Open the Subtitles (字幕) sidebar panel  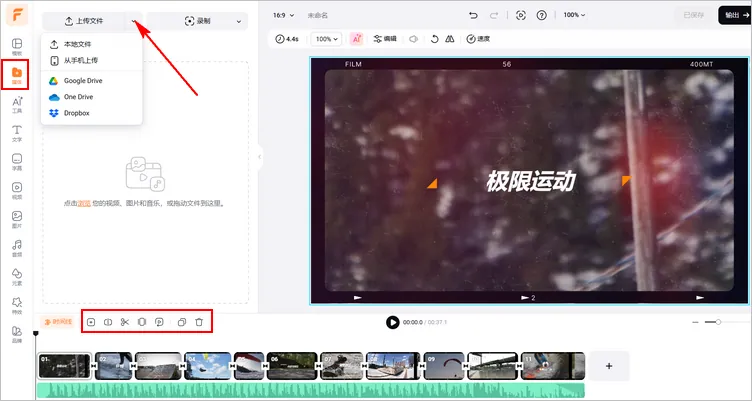tap(17, 162)
